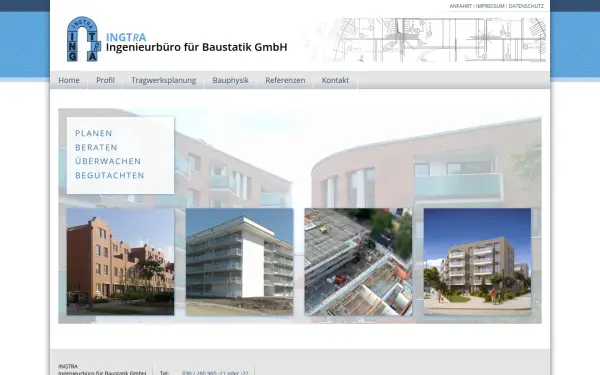Click the footer telephone number

coord(215,372)
